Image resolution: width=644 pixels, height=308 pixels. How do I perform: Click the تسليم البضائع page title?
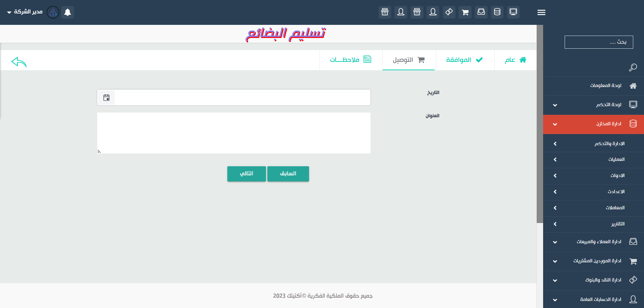(286, 34)
